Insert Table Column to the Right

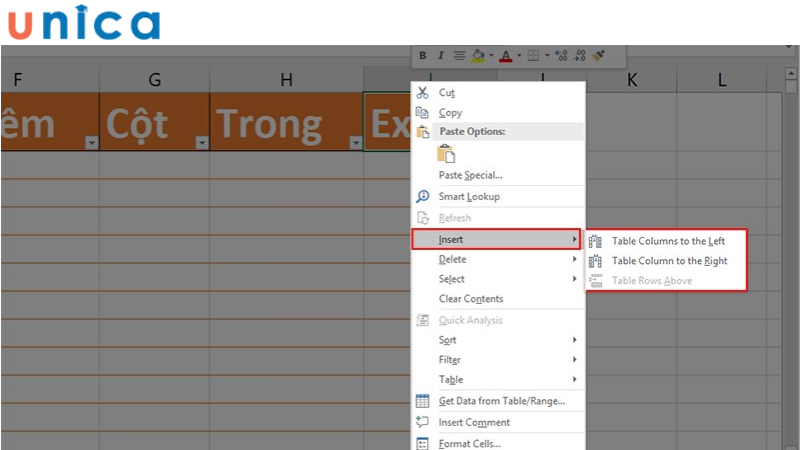click(x=669, y=261)
